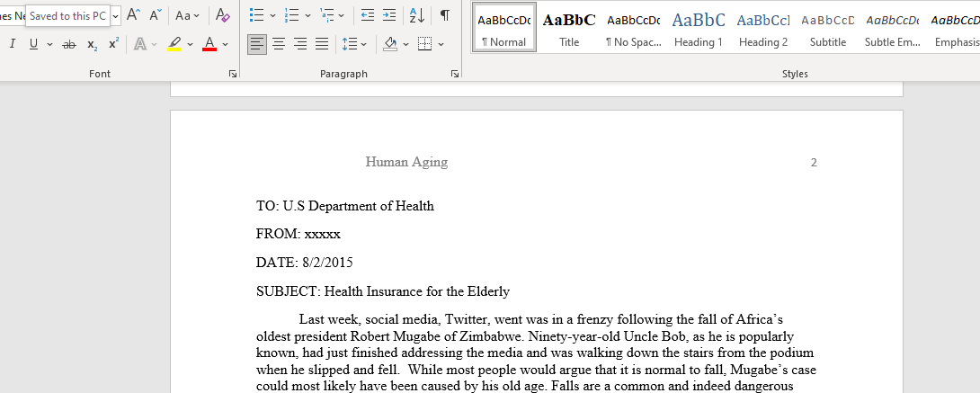980x393 pixels.
Task: Apply borders to selection
Action: pos(425,44)
